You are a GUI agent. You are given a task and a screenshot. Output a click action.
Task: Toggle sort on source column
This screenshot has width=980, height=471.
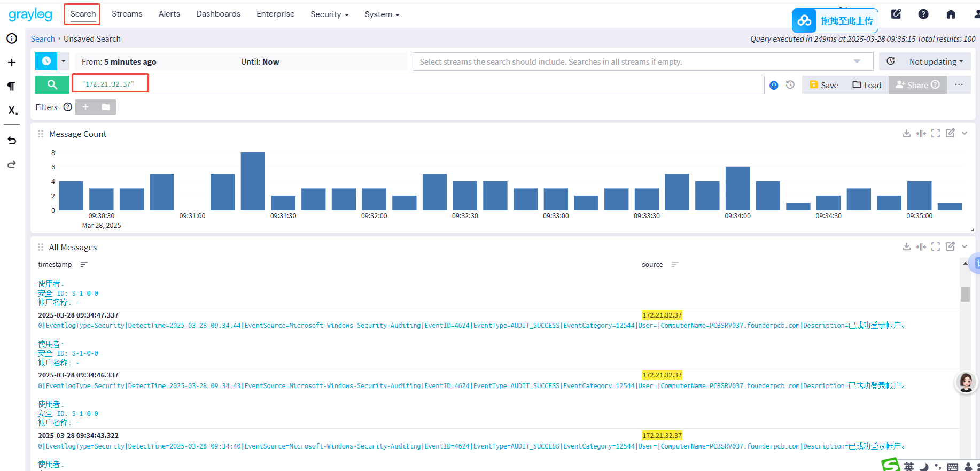tap(675, 265)
